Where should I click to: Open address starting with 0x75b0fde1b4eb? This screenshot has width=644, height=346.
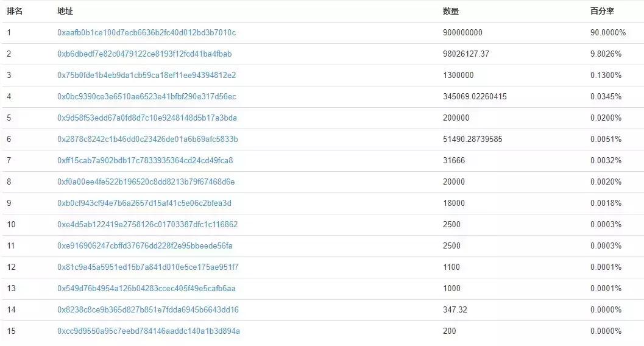(x=146, y=76)
